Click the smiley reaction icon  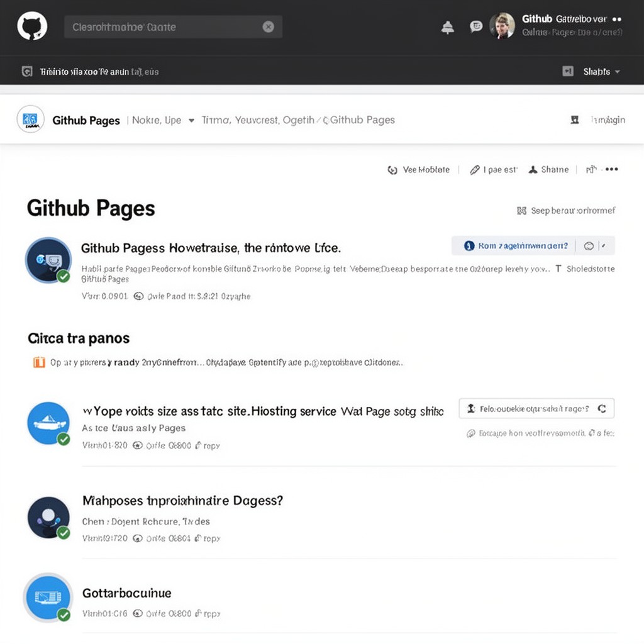[x=589, y=246]
